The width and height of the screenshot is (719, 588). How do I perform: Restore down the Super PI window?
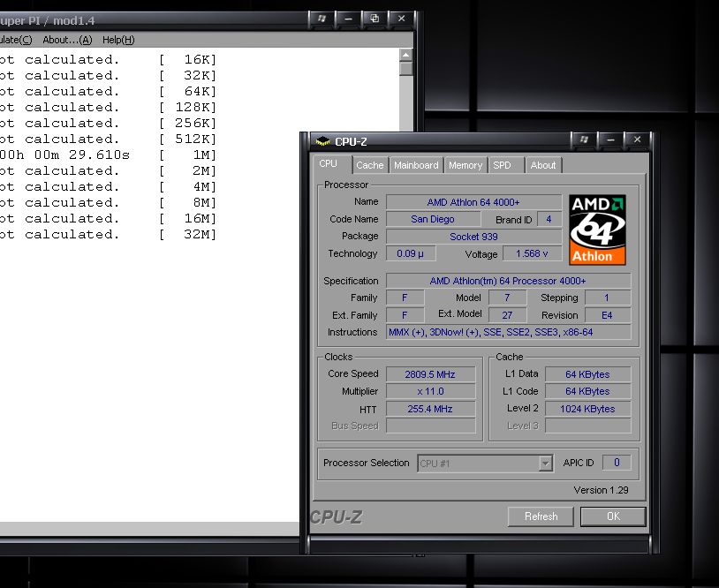tap(375, 19)
